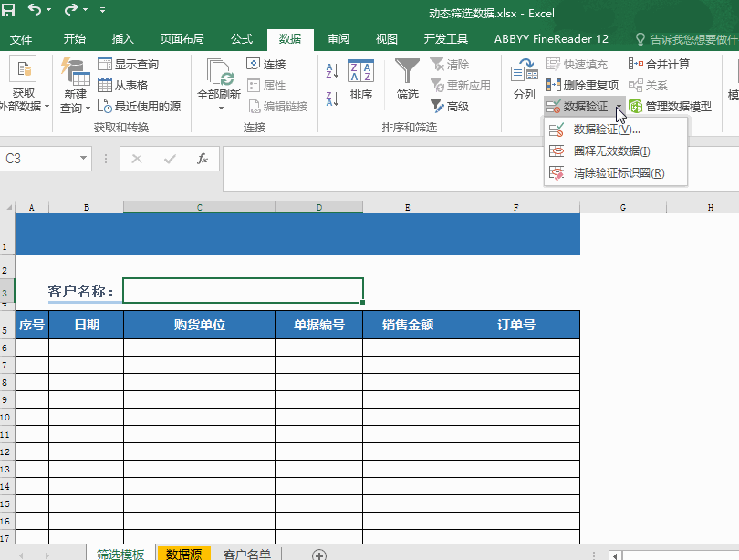
Task: Click 最近使用的源 button
Action: 139,107
